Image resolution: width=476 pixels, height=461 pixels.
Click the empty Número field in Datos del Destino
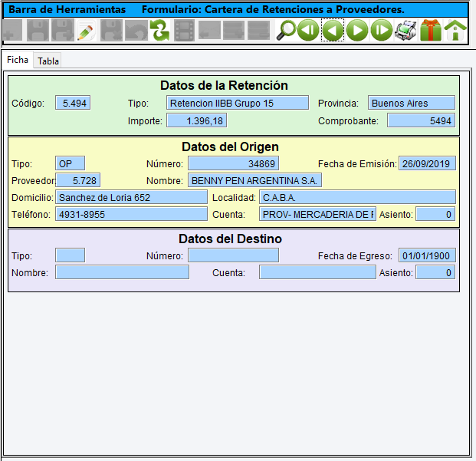tap(233, 255)
